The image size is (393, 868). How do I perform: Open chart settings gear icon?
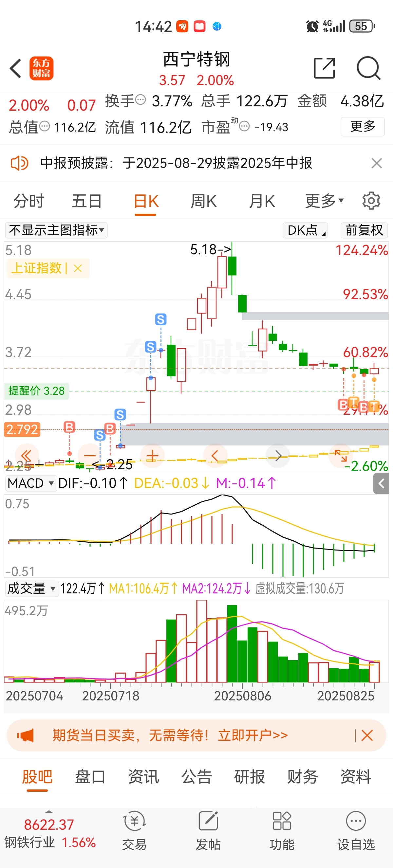(x=371, y=201)
